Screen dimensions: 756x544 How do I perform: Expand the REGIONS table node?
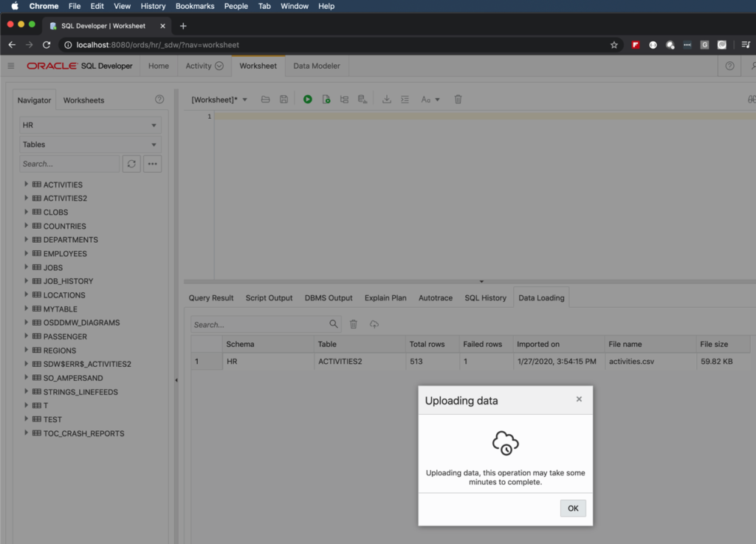click(26, 350)
